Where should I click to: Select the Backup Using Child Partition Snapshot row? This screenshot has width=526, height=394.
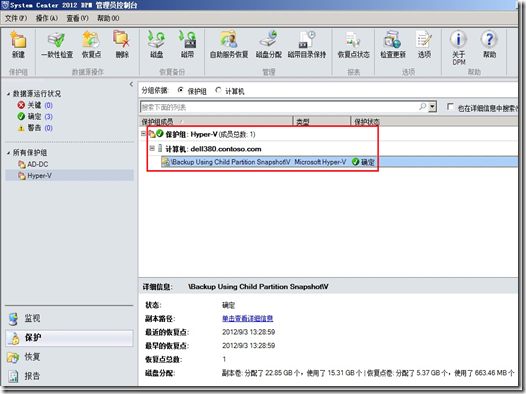339,162
